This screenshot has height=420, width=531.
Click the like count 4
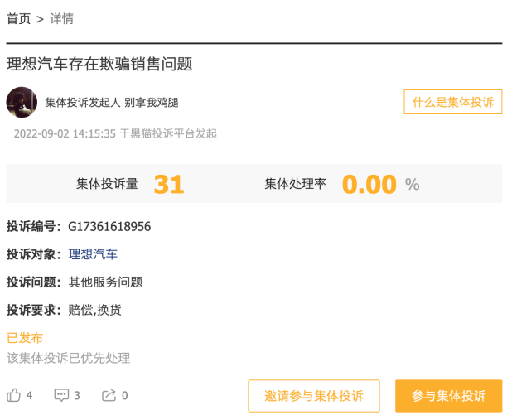click(x=30, y=396)
